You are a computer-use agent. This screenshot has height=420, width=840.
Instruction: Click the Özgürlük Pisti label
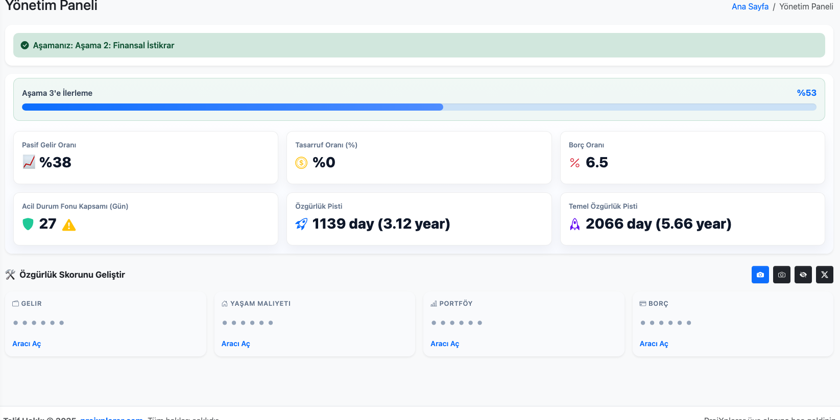point(319,206)
